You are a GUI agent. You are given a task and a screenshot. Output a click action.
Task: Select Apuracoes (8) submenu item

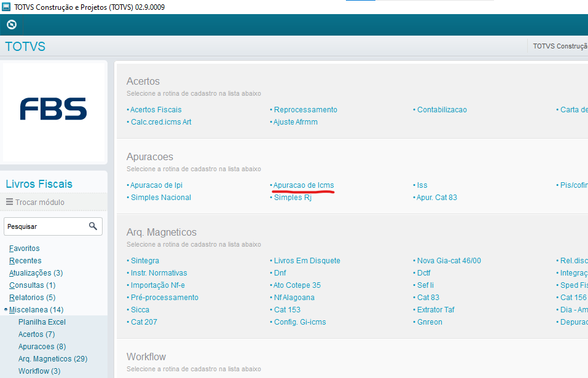coord(42,347)
